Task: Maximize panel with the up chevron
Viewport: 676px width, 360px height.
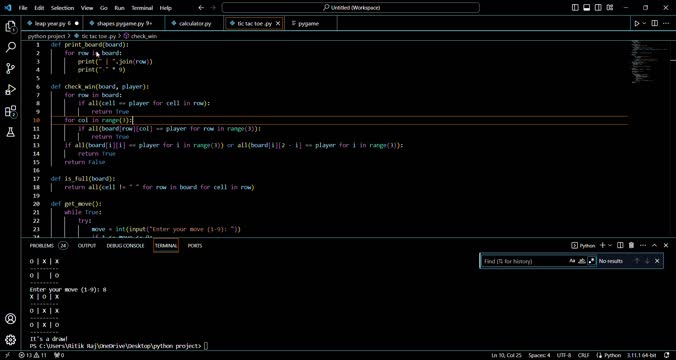Action: click(654, 245)
